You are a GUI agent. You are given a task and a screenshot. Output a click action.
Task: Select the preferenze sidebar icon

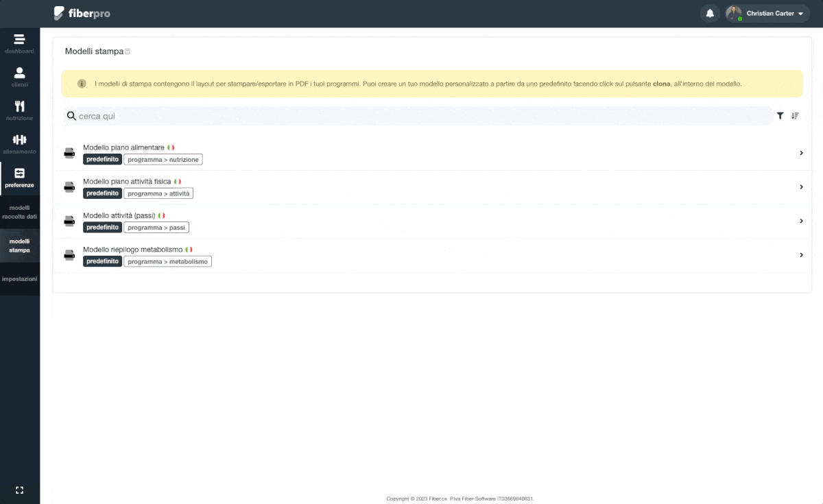click(19, 173)
